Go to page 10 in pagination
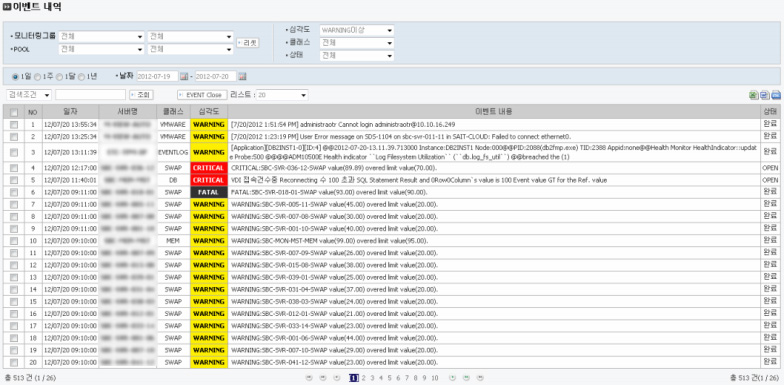 coord(434,378)
